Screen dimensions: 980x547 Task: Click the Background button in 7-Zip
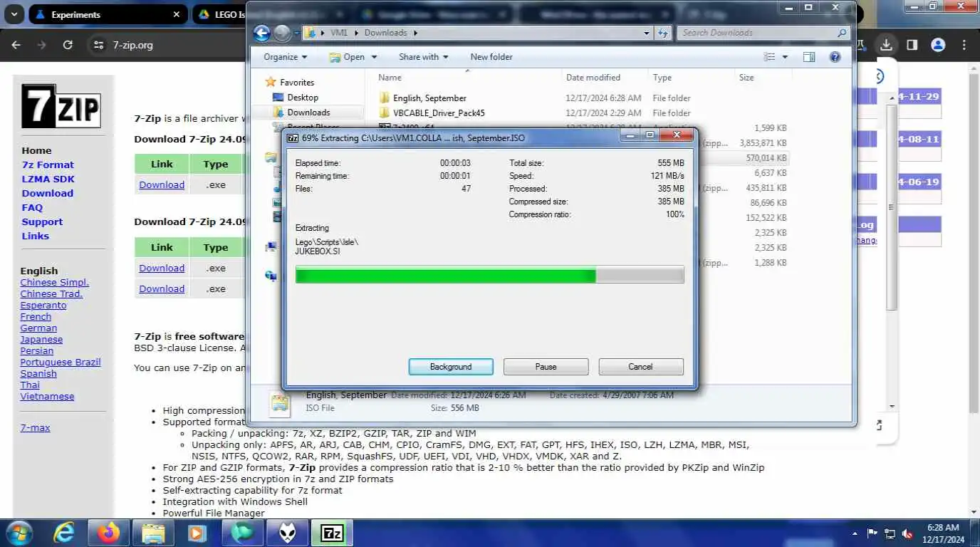point(451,367)
